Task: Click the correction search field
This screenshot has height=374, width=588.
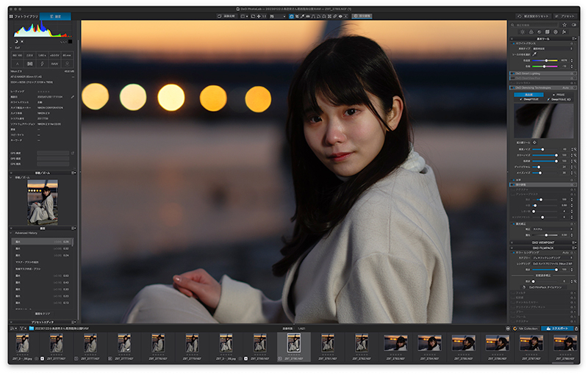Action: [535, 25]
